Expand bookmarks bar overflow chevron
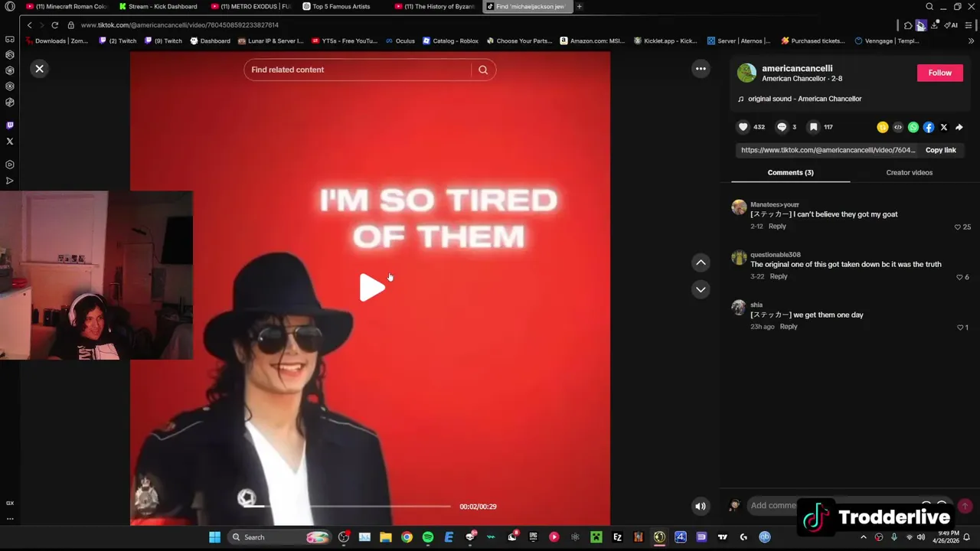The image size is (980, 551). click(972, 41)
